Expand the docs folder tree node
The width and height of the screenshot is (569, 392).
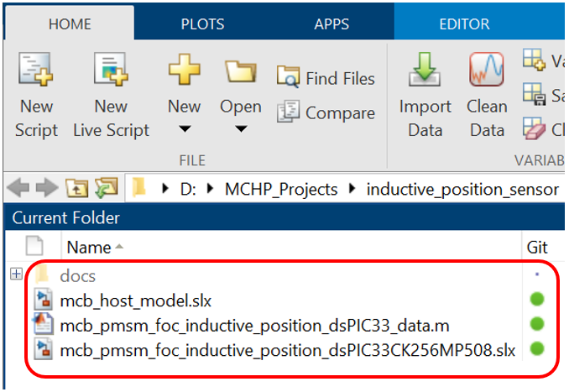click(x=16, y=274)
